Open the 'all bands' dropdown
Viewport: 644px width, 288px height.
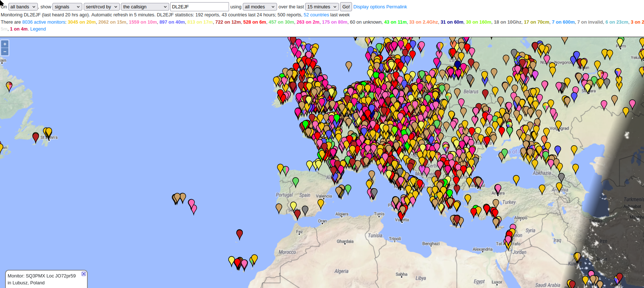tap(23, 7)
